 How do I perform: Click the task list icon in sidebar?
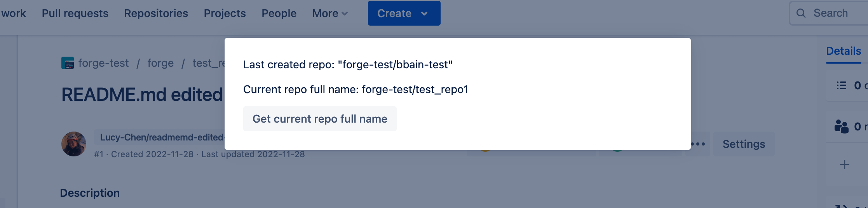pos(842,85)
